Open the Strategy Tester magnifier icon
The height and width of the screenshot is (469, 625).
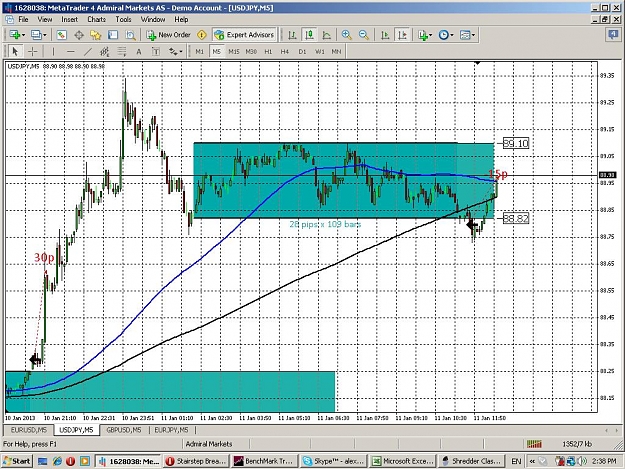pos(130,35)
